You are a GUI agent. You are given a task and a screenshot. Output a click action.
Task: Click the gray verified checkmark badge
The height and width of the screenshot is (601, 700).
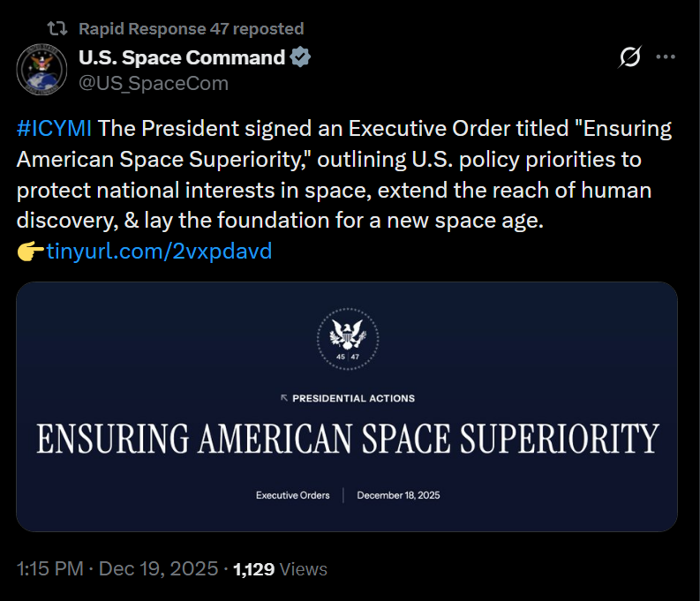pos(301,58)
